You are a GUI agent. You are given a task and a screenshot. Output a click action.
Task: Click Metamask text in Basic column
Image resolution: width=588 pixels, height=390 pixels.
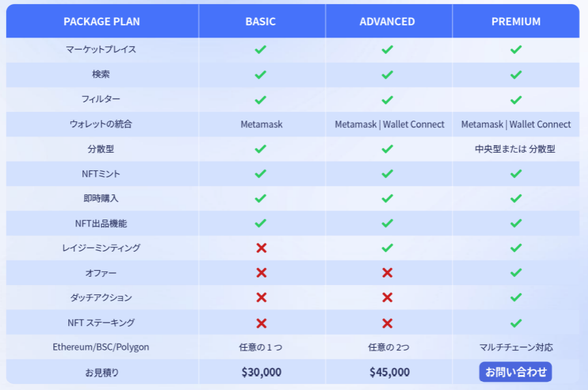[x=261, y=124]
